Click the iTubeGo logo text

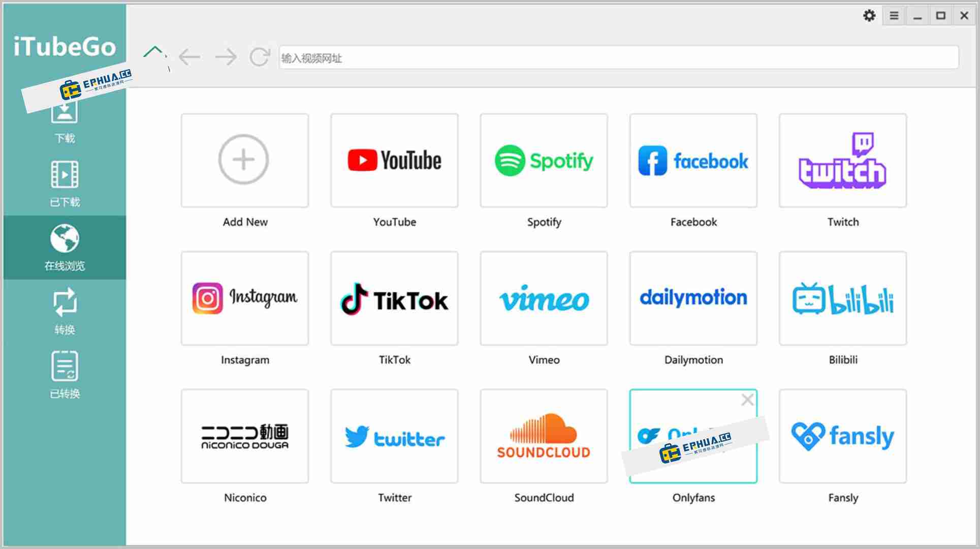(x=65, y=46)
